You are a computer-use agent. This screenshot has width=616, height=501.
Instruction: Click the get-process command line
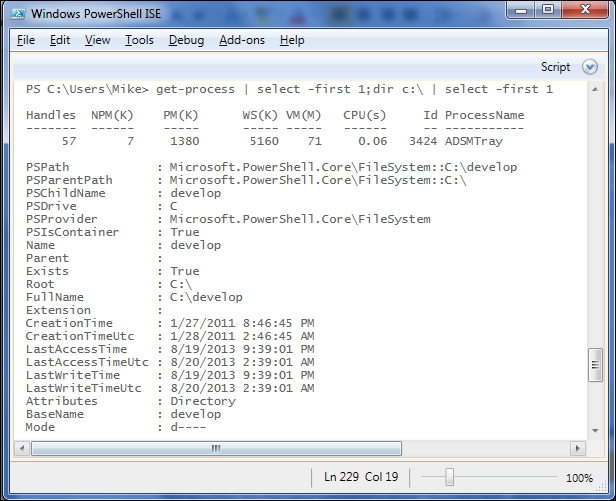(289, 89)
